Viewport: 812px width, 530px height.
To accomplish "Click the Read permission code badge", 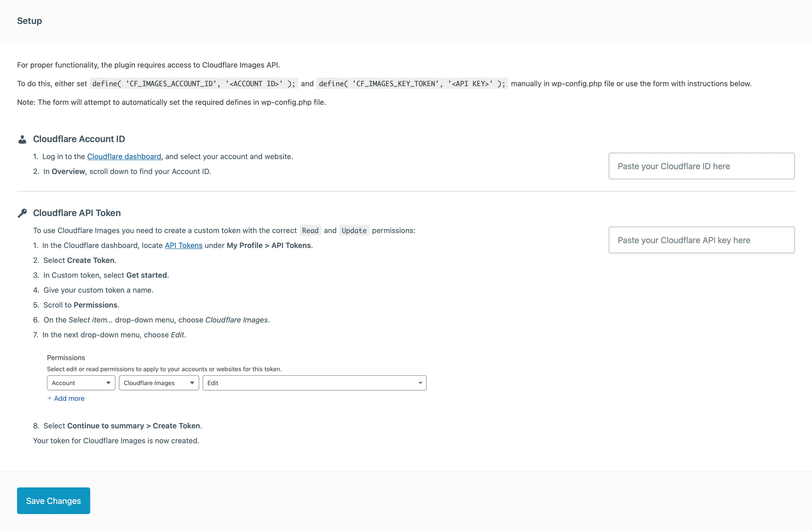I will point(310,230).
